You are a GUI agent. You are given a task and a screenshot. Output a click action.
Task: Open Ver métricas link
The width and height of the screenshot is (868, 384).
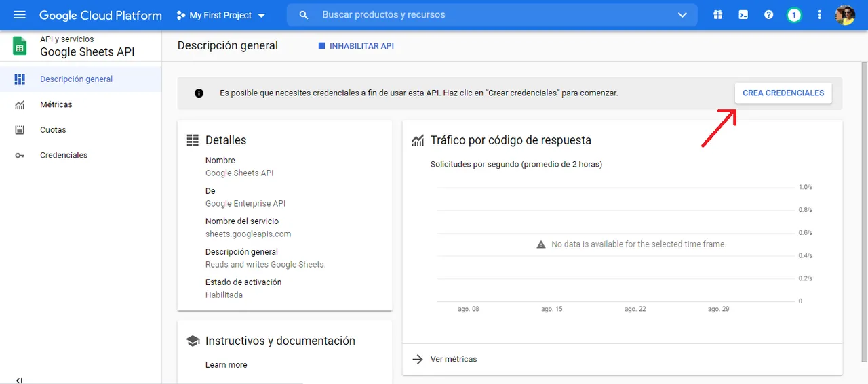(454, 359)
